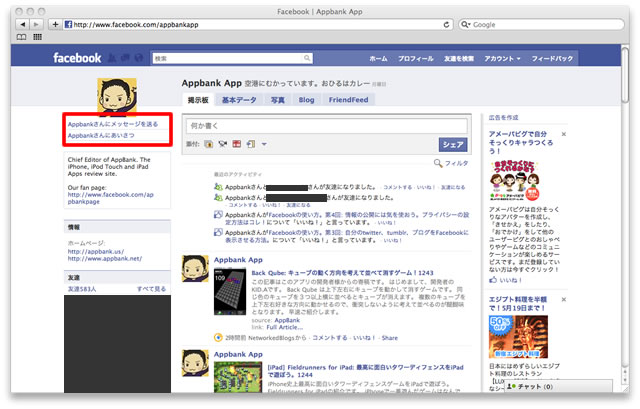Close the Egyptian food ad

point(564,299)
